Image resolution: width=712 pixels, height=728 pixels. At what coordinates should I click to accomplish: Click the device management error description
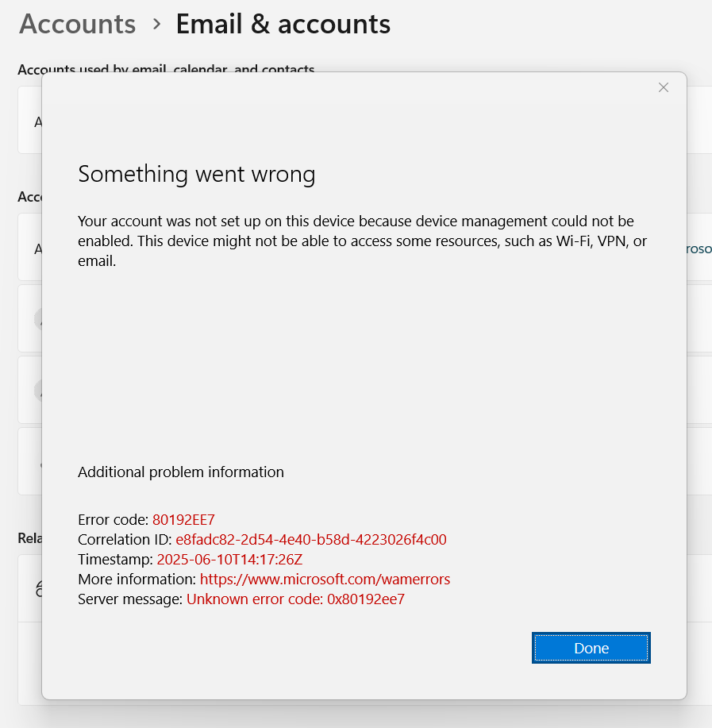(362, 241)
